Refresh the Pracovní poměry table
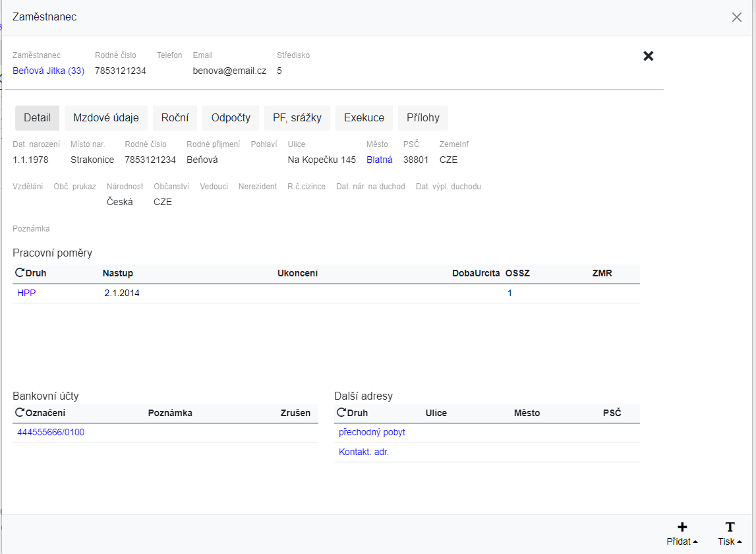 [19, 273]
